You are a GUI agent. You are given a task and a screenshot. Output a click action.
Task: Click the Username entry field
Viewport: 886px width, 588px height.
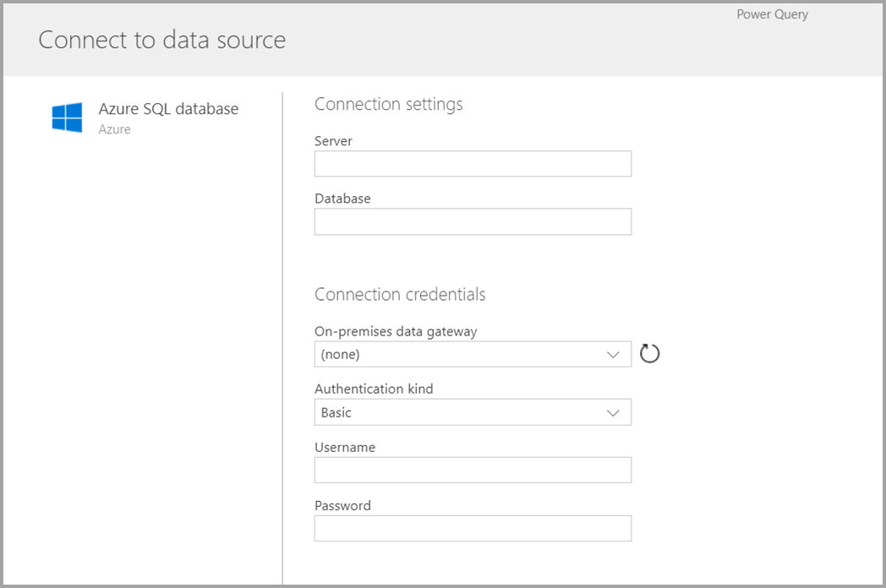pos(473,470)
